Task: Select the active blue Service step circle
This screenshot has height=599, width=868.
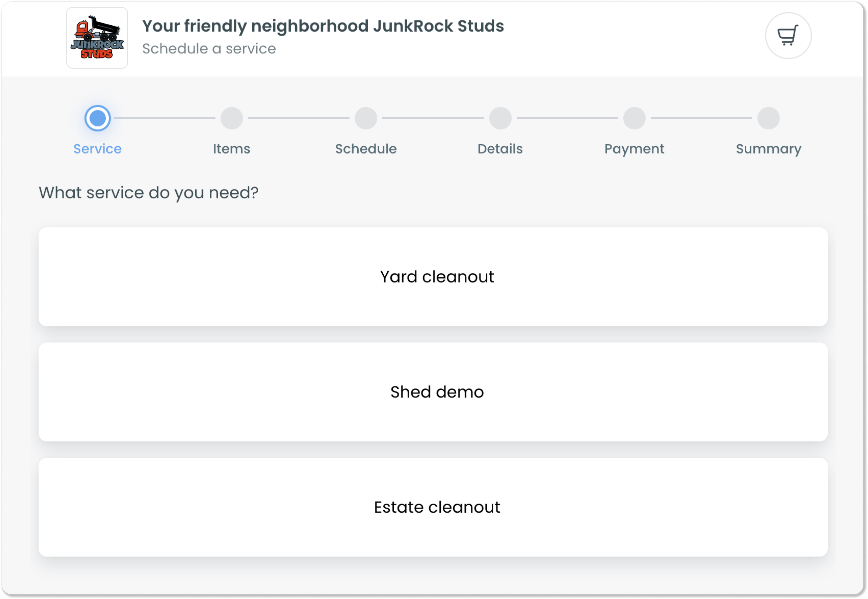Action: [97, 118]
